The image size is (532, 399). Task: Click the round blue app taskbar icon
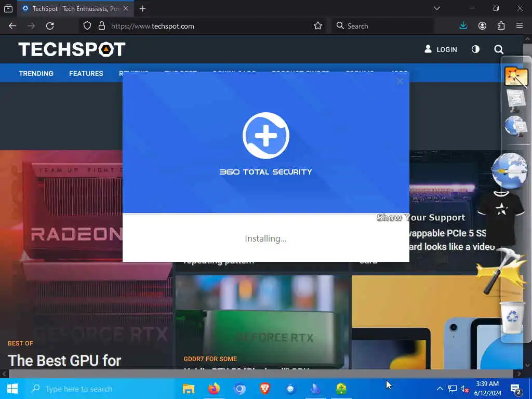[290, 389]
